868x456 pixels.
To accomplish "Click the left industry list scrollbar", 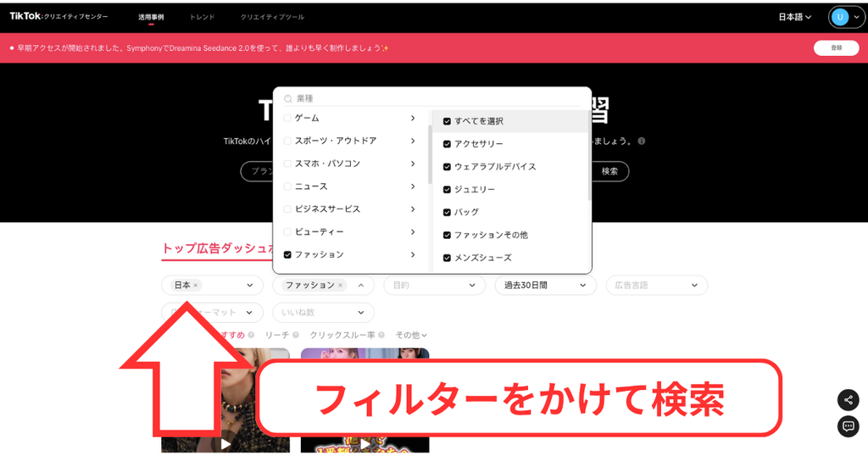I will tap(430, 154).
